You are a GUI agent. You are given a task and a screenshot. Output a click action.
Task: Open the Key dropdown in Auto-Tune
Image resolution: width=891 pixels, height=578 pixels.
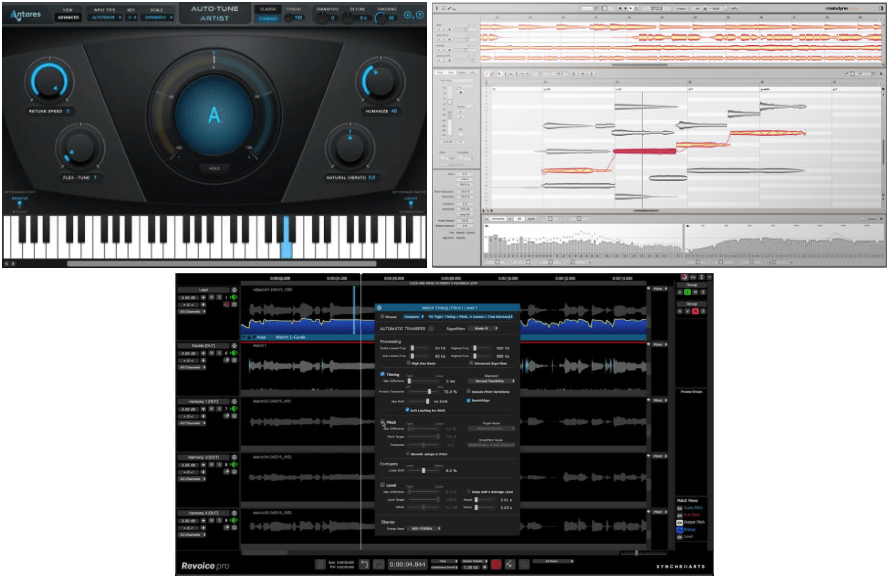click(x=132, y=17)
